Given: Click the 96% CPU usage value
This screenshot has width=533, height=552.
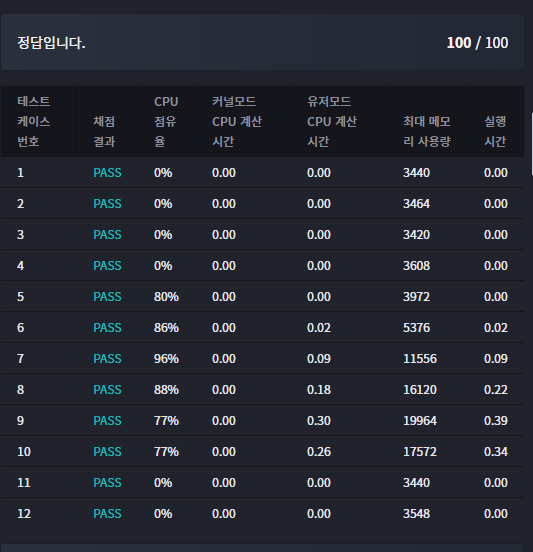Looking at the screenshot, I should (166, 359).
